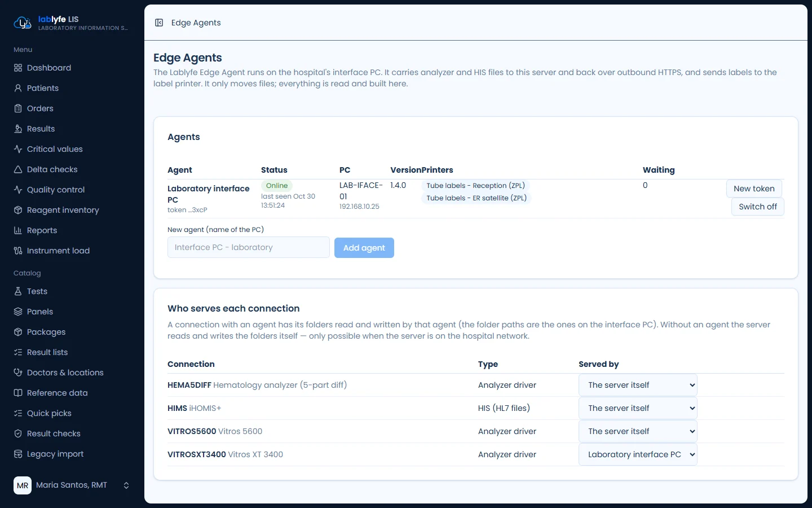Open the Dashboard menu item
Viewport: 812px width, 508px height.
[x=72, y=68]
